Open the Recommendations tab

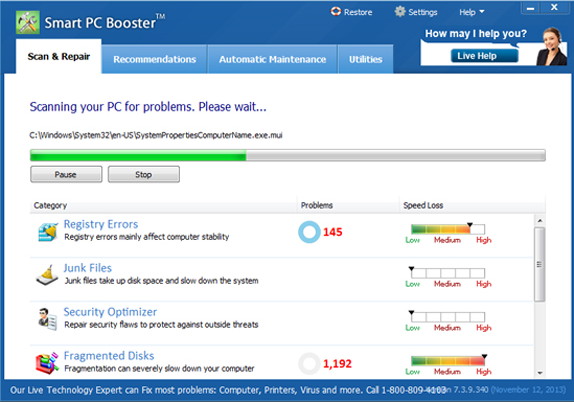click(154, 59)
